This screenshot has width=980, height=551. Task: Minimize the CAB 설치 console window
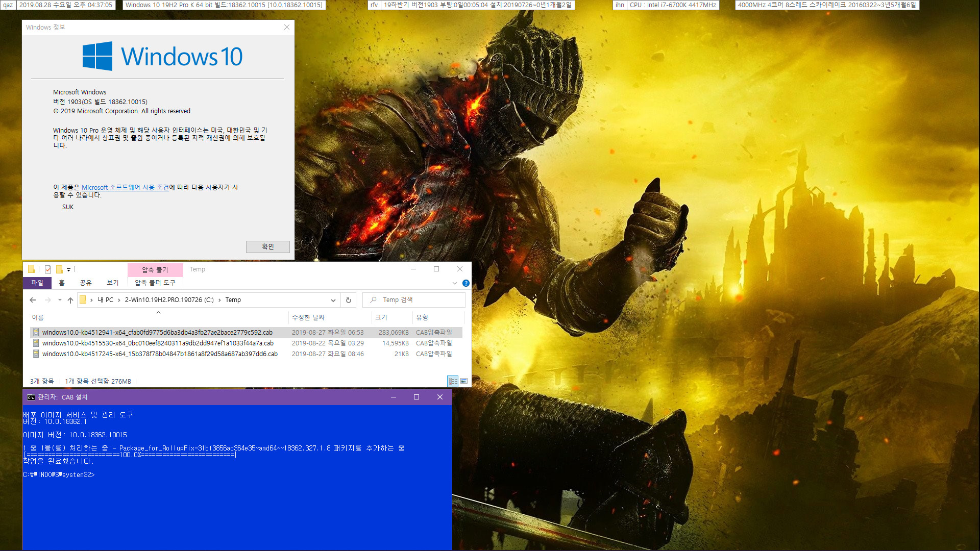[x=394, y=397]
